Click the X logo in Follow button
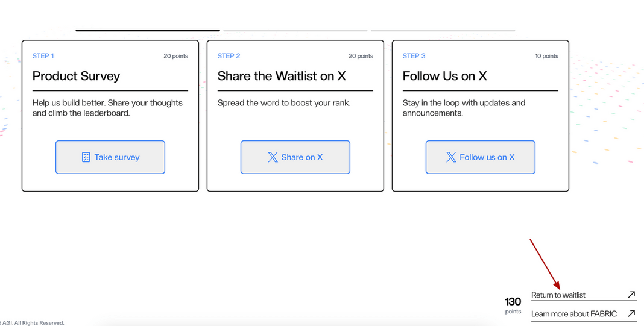Screen dimensions: 644x326 [451, 157]
